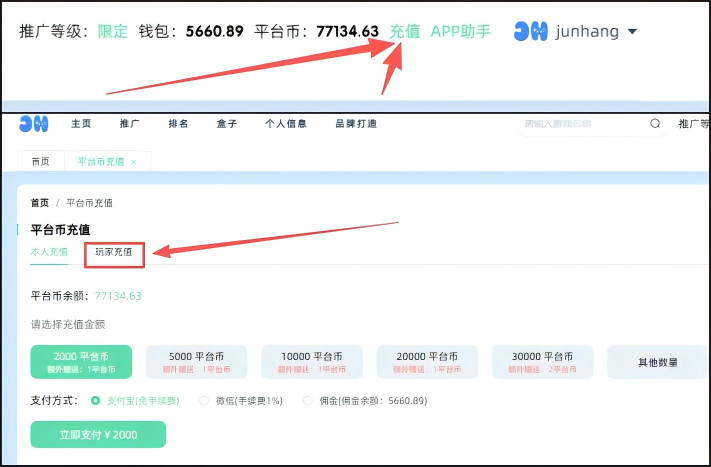Click the search magnifier icon
Viewport: 711px width, 467px height.
tap(656, 124)
